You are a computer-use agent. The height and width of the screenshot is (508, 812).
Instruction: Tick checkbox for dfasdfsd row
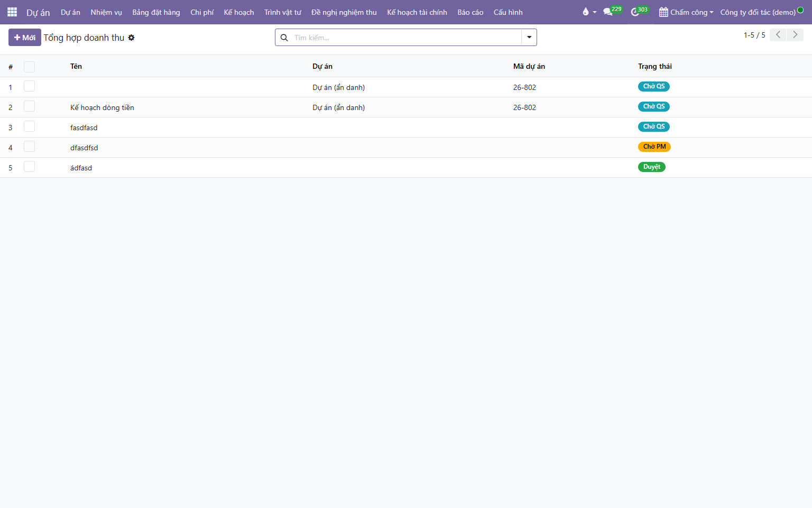point(30,147)
